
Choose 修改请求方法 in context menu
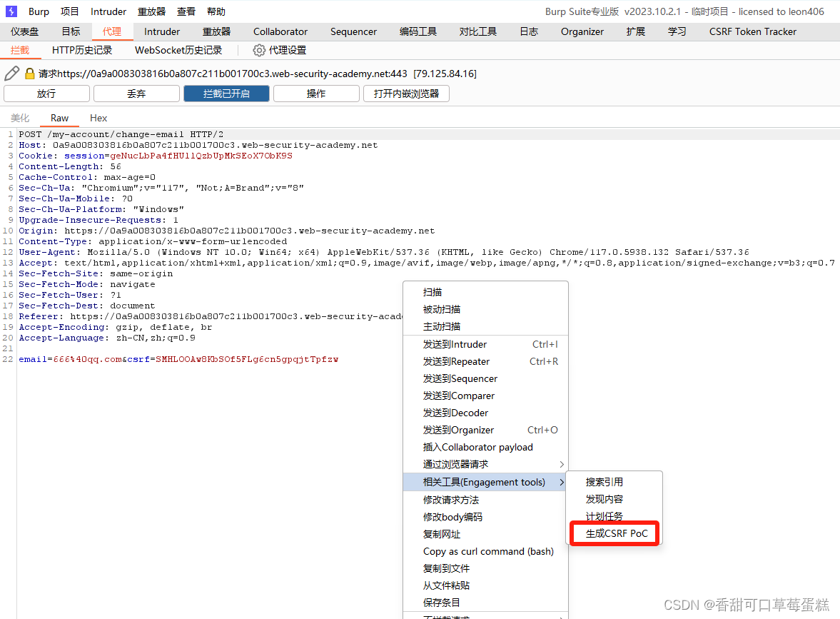point(485,500)
